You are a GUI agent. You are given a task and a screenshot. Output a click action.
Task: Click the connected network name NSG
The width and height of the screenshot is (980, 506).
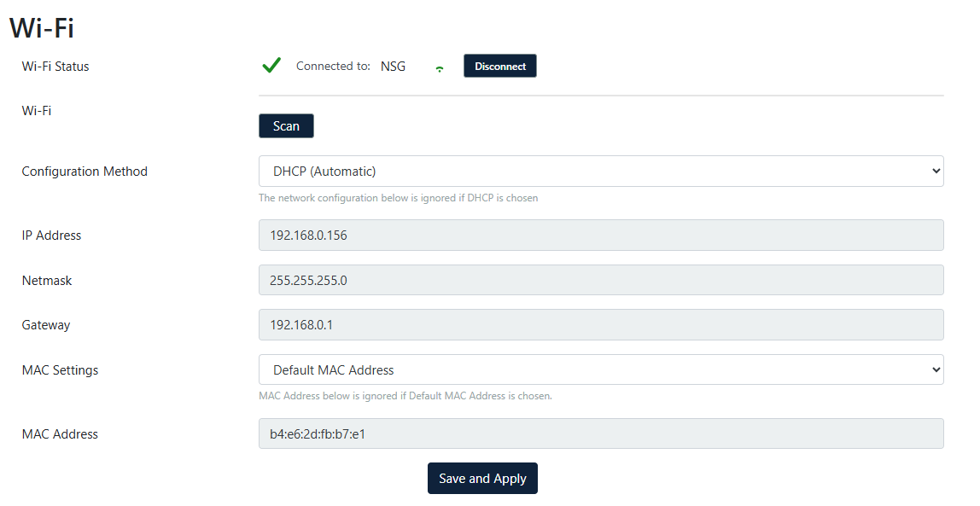(x=393, y=67)
